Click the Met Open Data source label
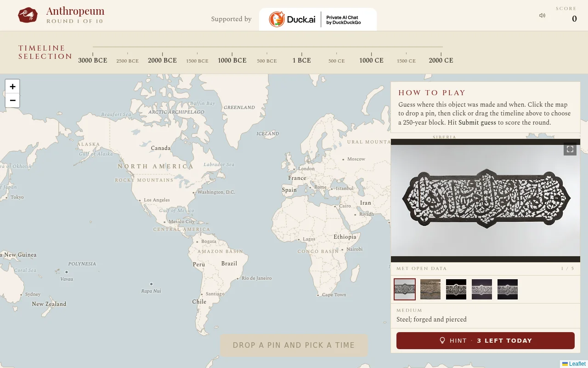Image resolution: width=588 pixels, height=368 pixels. coord(422,269)
